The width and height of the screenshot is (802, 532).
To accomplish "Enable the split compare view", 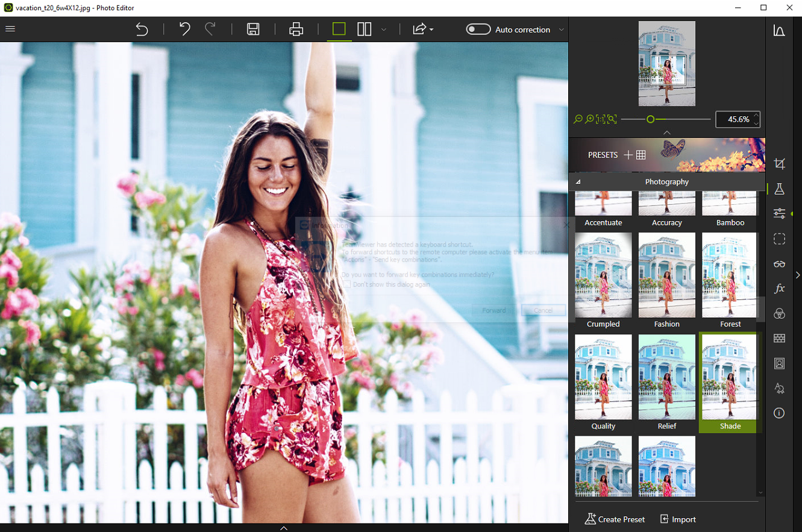I will [x=364, y=29].
